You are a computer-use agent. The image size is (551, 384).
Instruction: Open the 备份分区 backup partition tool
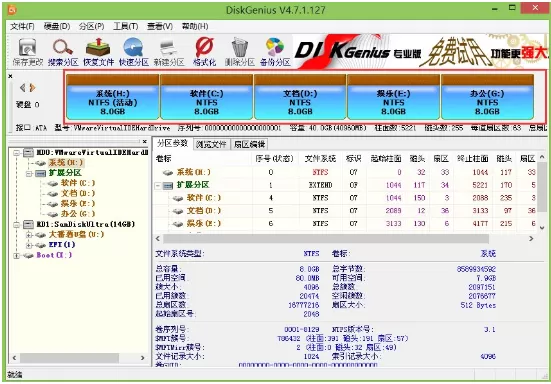pyautogui.click(x=275, y=52)
